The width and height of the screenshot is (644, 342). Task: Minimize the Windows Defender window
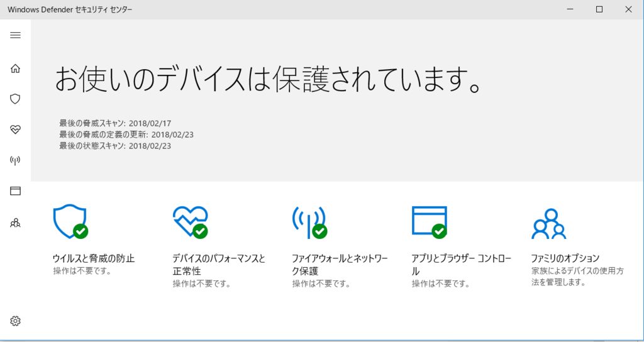570,9
